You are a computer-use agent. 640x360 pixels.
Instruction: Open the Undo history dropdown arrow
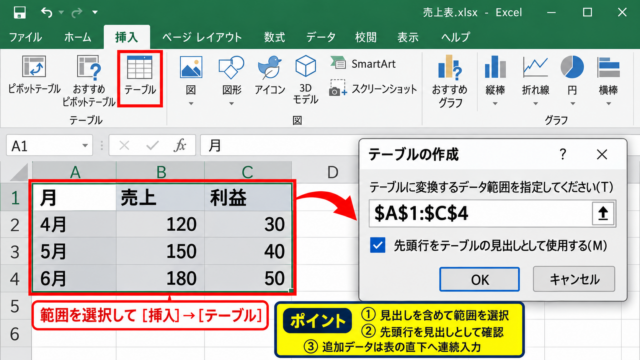[x=61, y=13]
